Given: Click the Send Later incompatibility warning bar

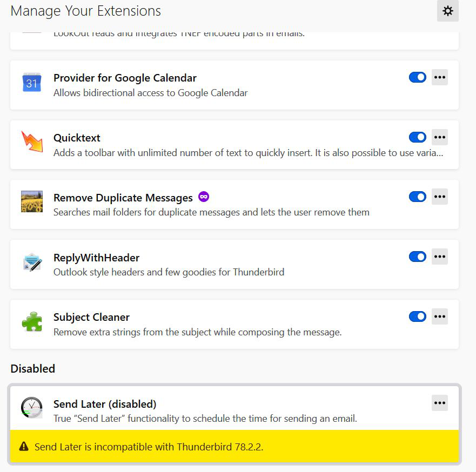Looking at the screenshot, I should [234, 447].
